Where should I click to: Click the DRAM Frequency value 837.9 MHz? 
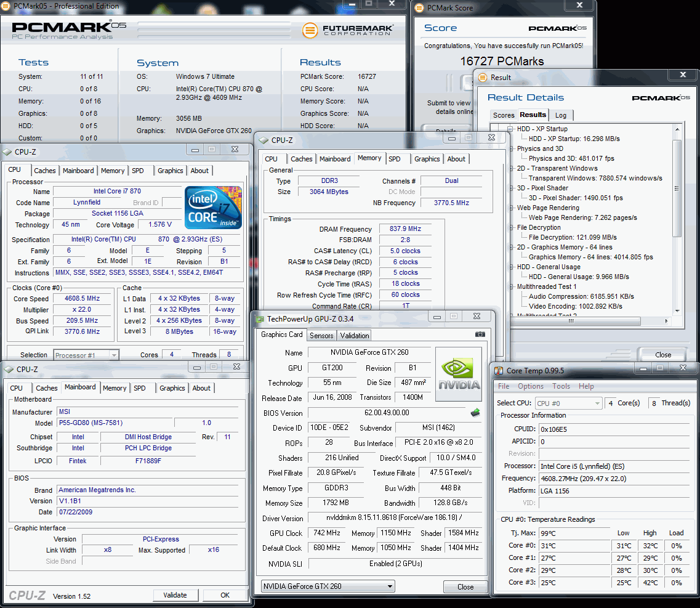click(405, 229)
